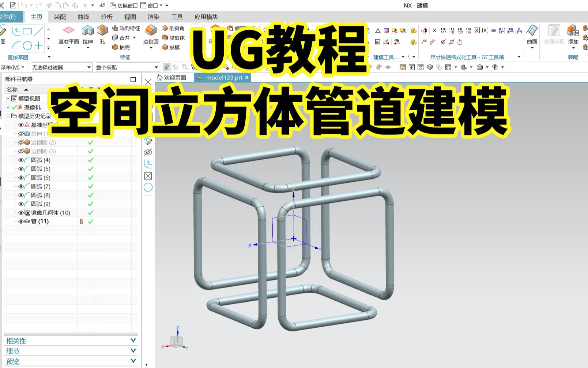This screenshot has width=588, height=368.
Task: Click the circle icon in side toolbar
Action: pyautogui.click(x=148, y=187)
